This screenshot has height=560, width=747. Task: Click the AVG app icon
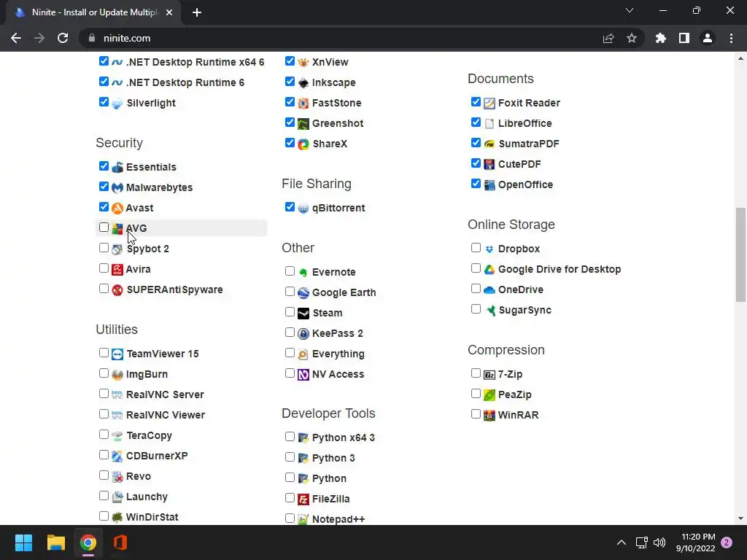coord(117,228)
